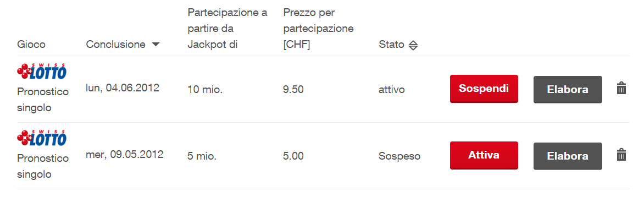Image resolution: width=644 pixels, height=202 pixels.
Task: Click the Swiss Lotto logo in the Sospeso row
Action: (x=42, y=138)
